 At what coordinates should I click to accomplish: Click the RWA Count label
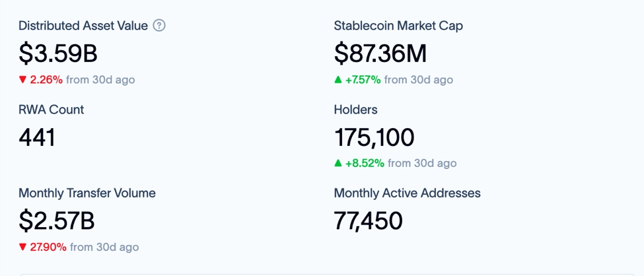tap(52, 110)
